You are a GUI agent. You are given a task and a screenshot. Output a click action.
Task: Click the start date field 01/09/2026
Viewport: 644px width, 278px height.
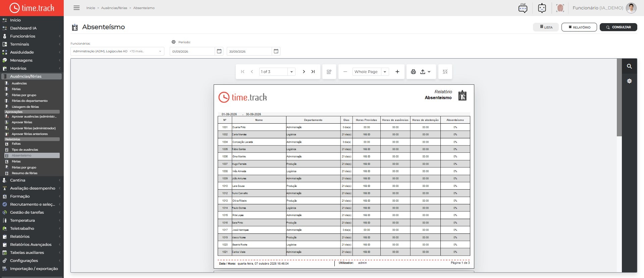[192, 51]
